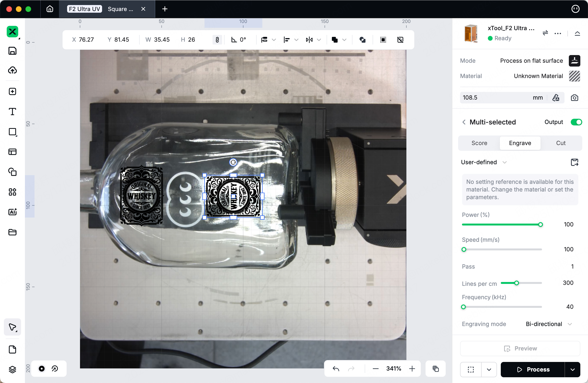588x383 pixels.
Task: Expand the Process button dropdown arrow
Action: point(572,369)
